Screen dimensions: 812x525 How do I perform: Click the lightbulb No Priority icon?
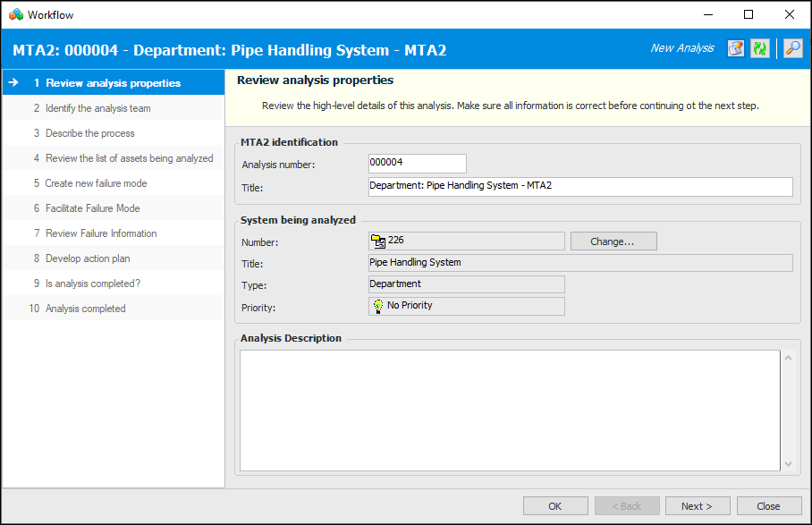click(378, 306)
